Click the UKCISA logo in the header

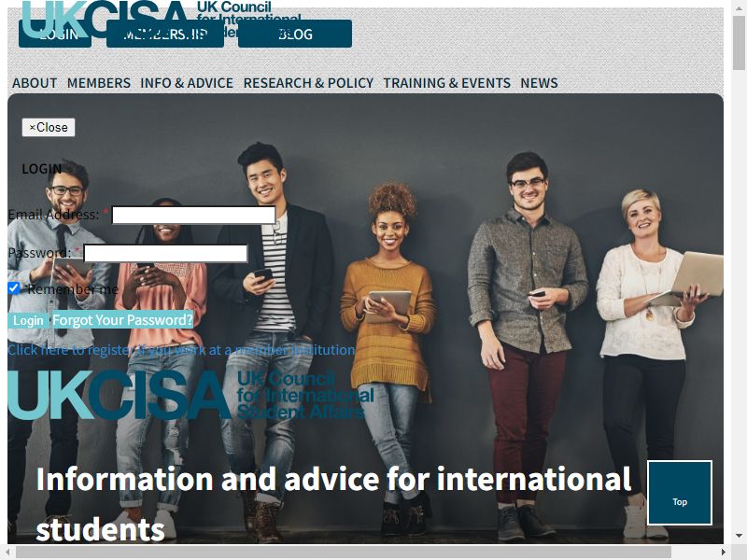pyautogui.click(x=162, y=19)
